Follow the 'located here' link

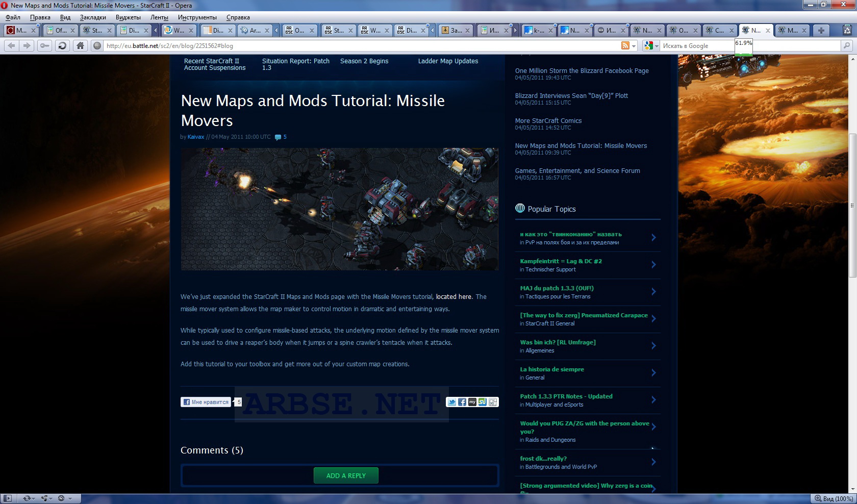[453, 297]
